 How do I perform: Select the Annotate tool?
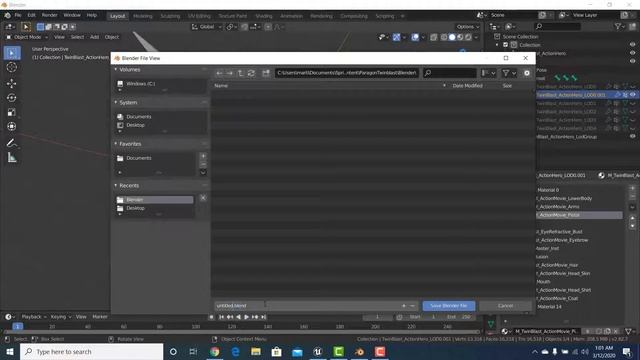(12, 143)
